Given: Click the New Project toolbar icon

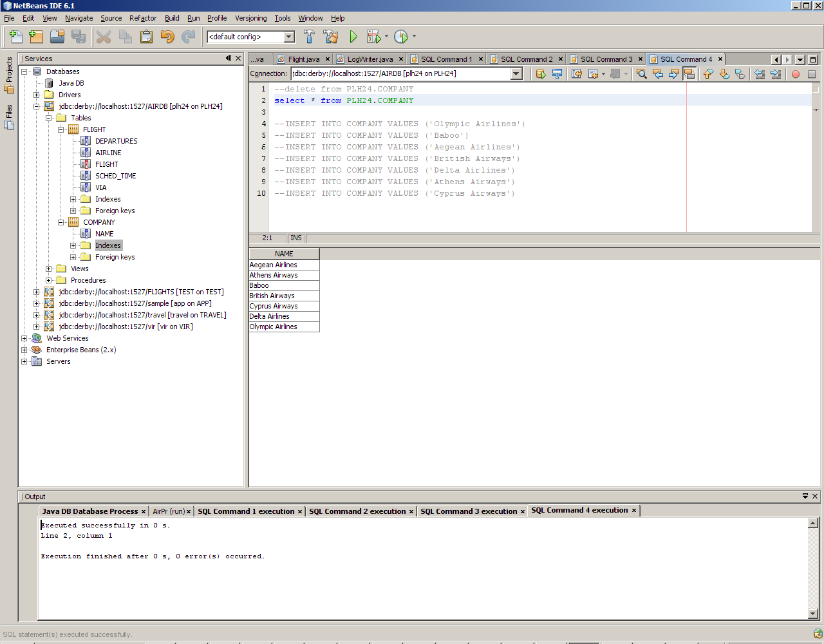Looking at the screenshot, I should pyautogui.click(x=36, y=37).
